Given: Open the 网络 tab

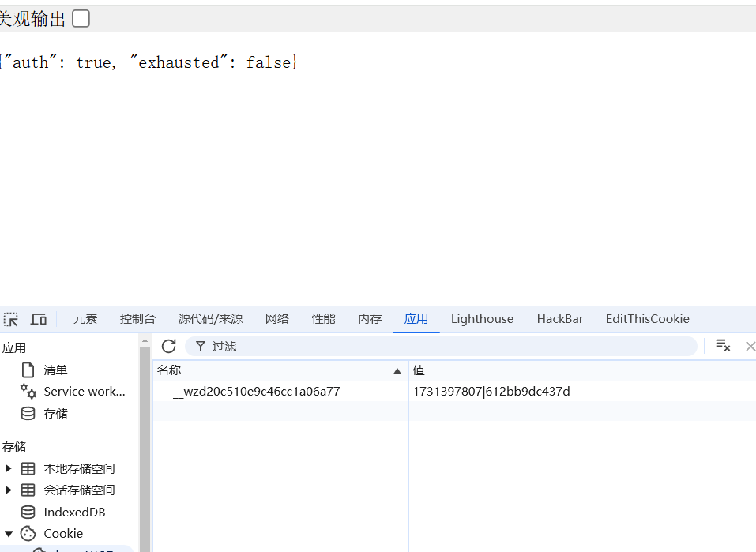Looking at the screenshot, I should click(276, 319).
